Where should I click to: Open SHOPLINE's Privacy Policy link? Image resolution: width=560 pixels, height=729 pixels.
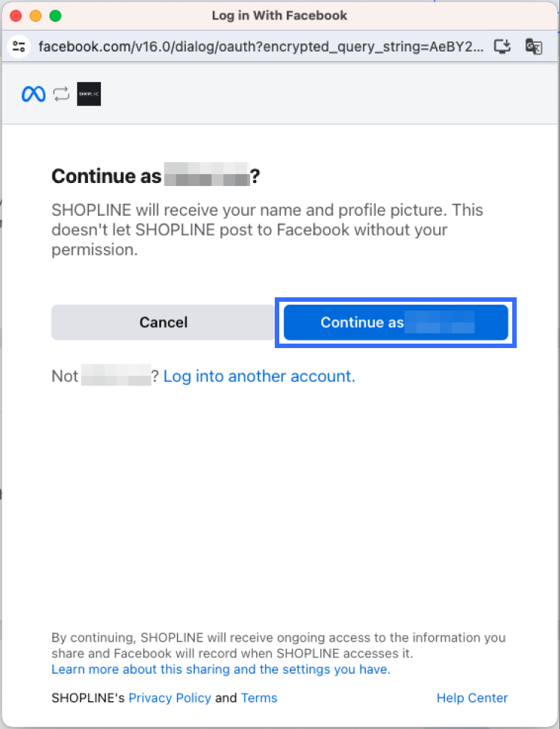click(169, 698)
